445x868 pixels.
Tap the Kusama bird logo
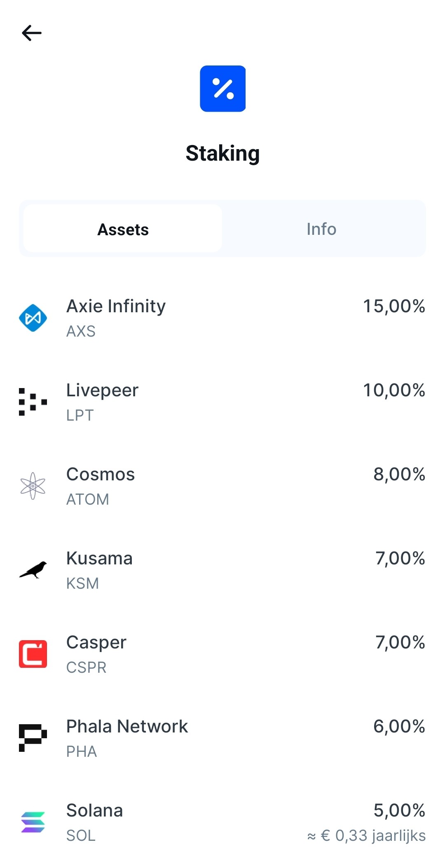[x=33, y=570]
